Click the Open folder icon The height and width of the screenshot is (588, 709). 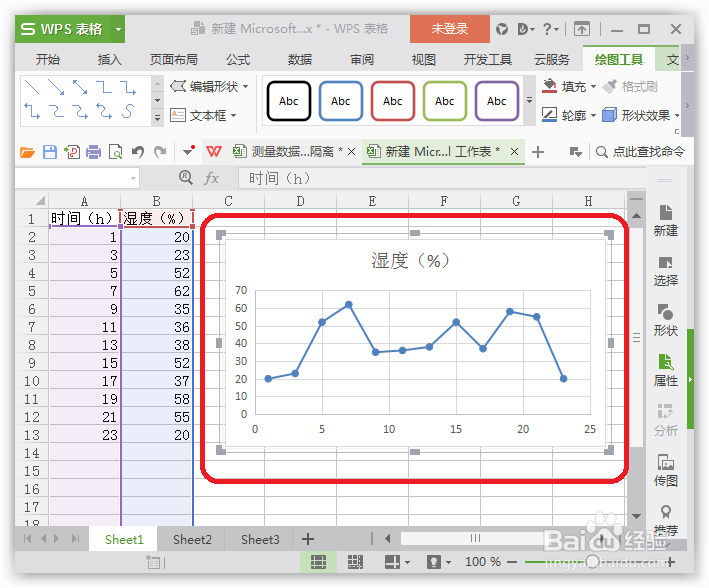click(x=27, y=152)
